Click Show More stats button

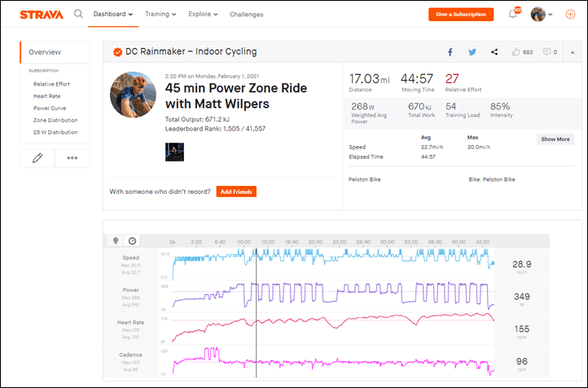(555, 139)
